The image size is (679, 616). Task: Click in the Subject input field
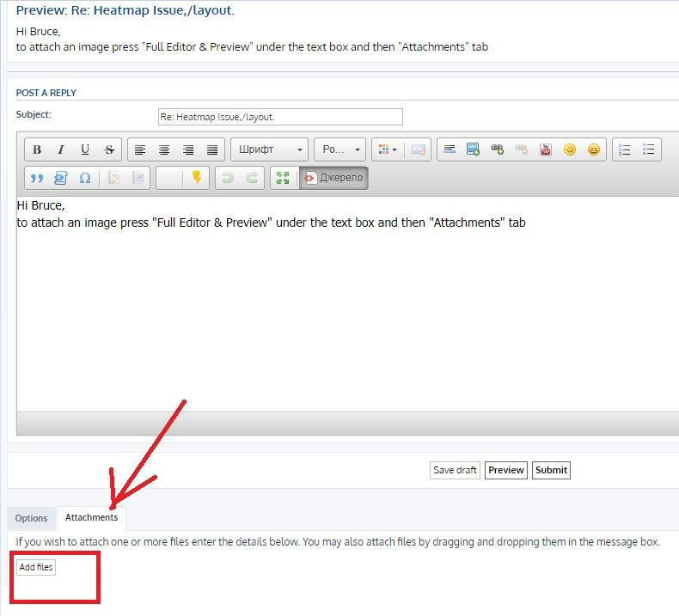(279, 117)
